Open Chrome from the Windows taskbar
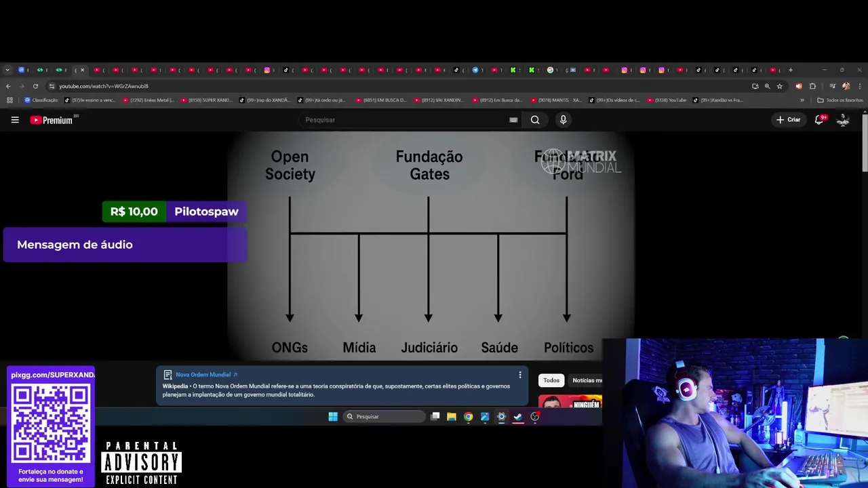 [x=468, y=417]
